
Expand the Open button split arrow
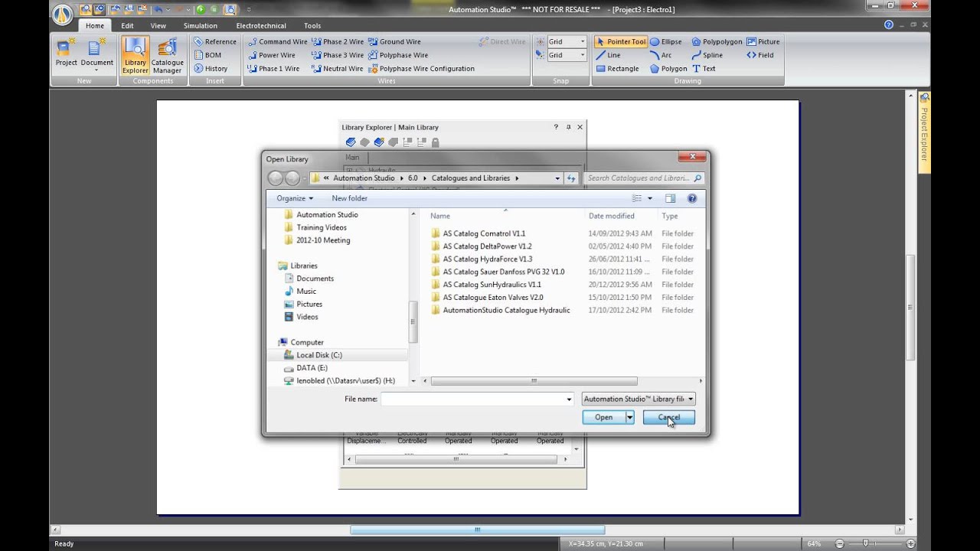click(629, 417)
